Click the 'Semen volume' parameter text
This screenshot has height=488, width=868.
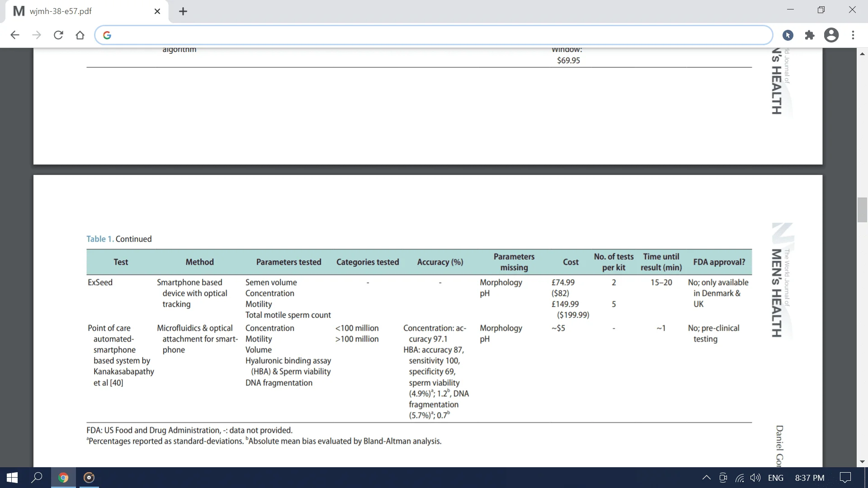271,282
